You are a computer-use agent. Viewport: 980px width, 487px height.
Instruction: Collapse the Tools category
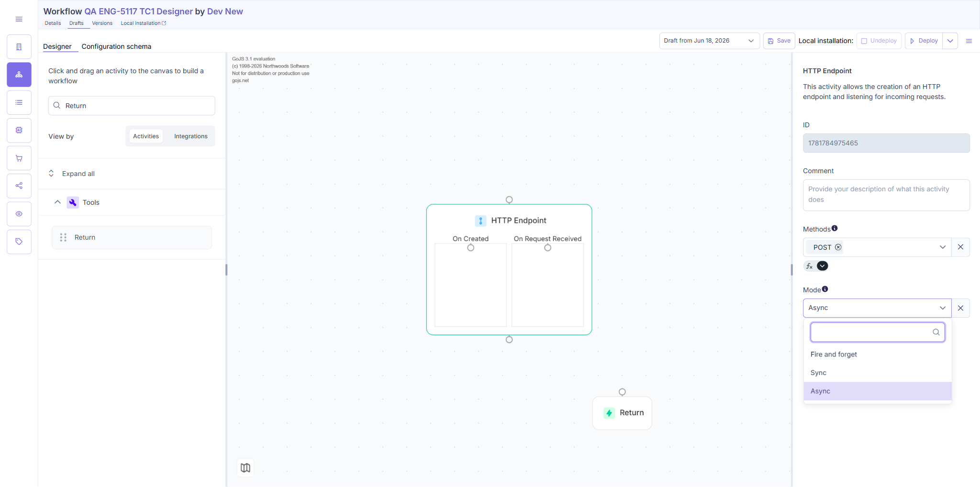[x=57, y=202]
